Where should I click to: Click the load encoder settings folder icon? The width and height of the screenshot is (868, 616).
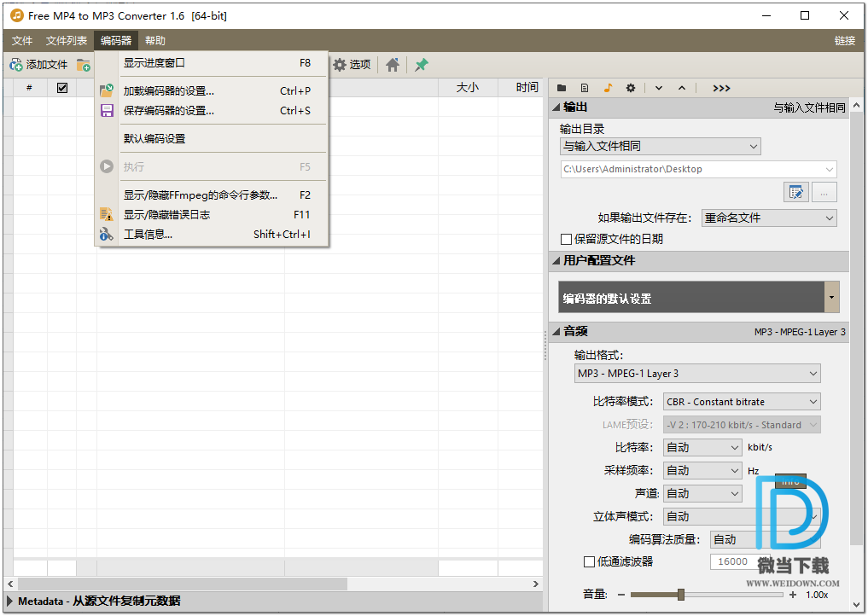click(x=107, y=90)
